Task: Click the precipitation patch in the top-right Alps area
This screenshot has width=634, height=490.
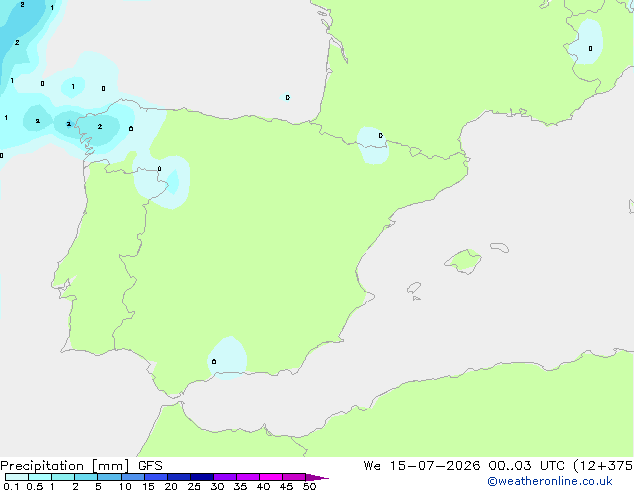Action: 587,42
